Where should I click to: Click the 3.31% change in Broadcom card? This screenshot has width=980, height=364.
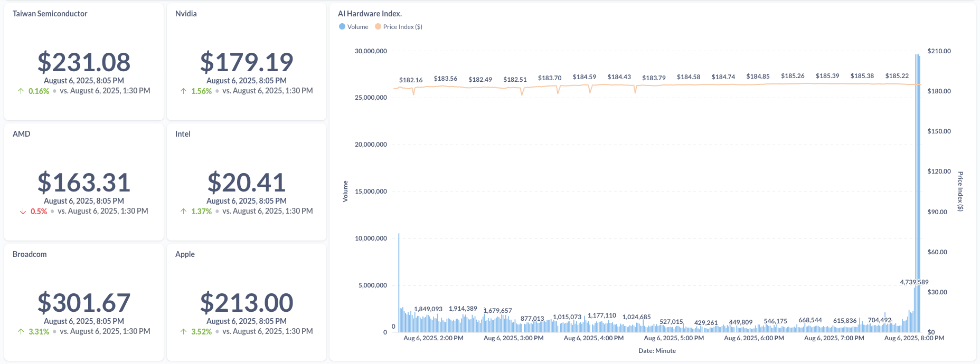(39, 332)
